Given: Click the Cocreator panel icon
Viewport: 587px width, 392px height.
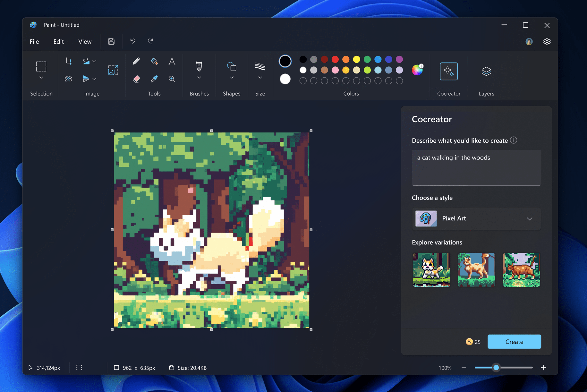Looking at the screenshot, I should 449,71.
